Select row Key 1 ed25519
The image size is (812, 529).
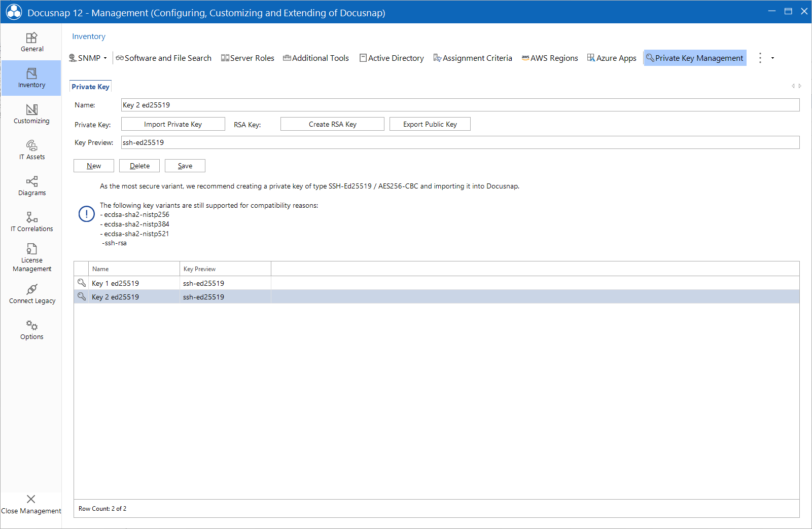pyautogui.click(x=437, y=283)
